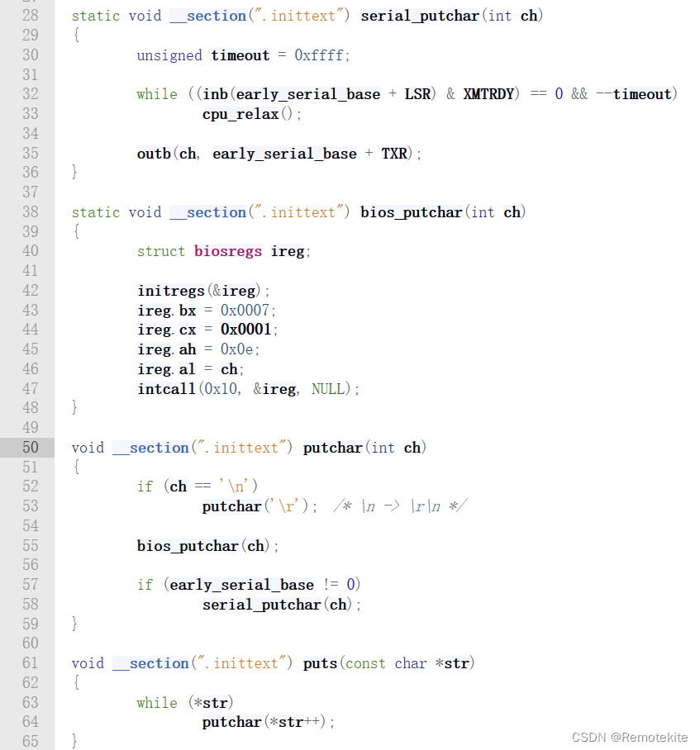The width and height of the screenshot is (700, 750).
Task: Click the biosregs struct type name
Action: [x=228, y=251]
